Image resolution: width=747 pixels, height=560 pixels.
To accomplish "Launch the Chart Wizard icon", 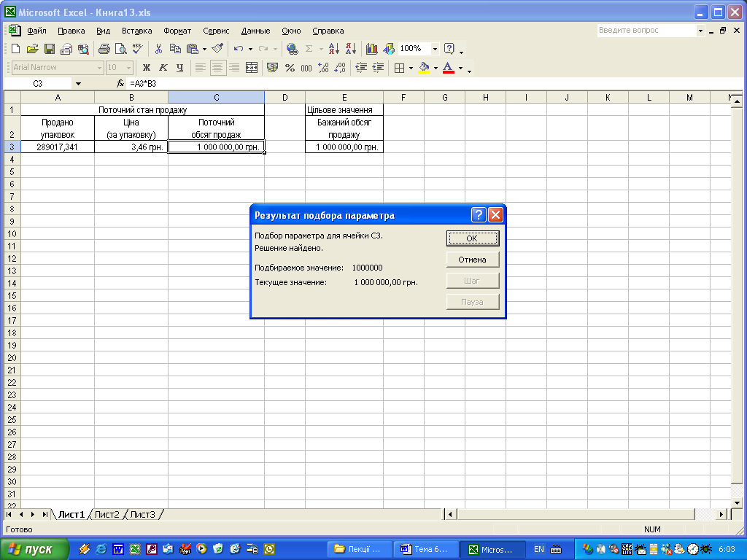I will point(372,49).
